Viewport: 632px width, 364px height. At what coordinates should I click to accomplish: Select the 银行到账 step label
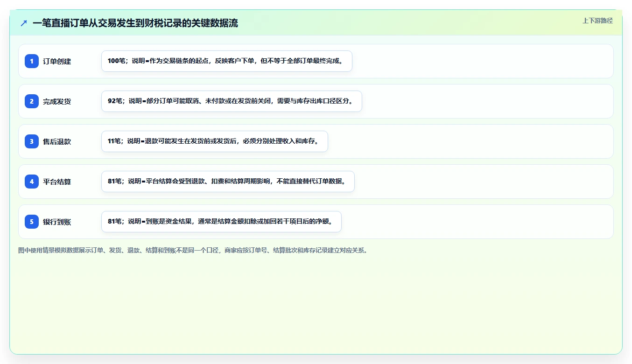tap(57, 222)
